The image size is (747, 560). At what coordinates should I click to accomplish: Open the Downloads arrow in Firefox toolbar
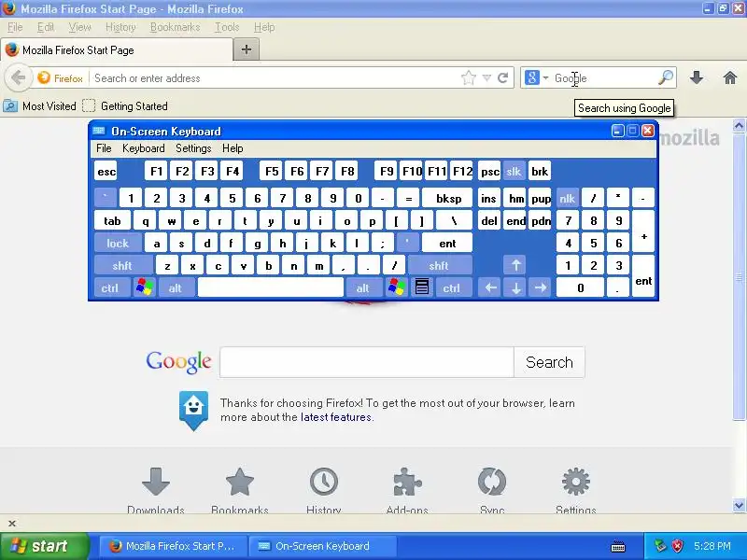(697, 77)
